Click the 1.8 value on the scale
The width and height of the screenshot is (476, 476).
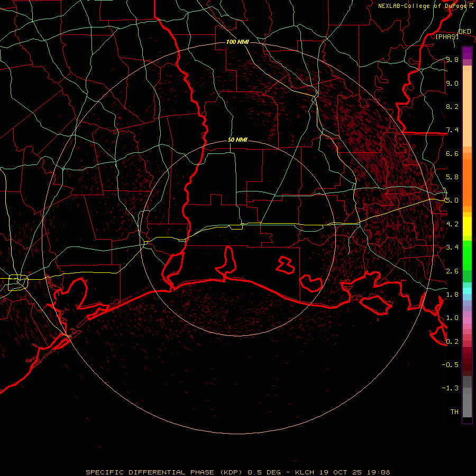coord(452,295)
